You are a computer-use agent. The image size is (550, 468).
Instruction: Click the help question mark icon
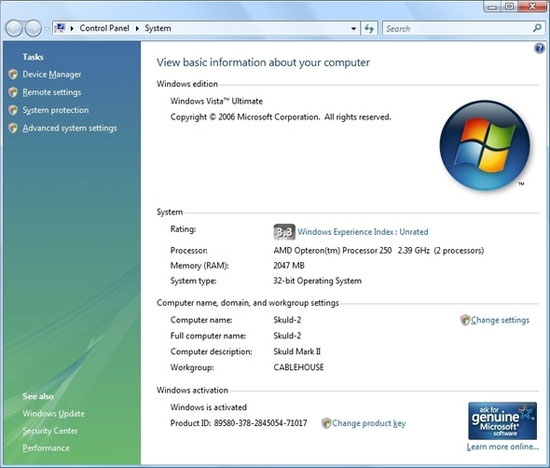coord(539,48)
